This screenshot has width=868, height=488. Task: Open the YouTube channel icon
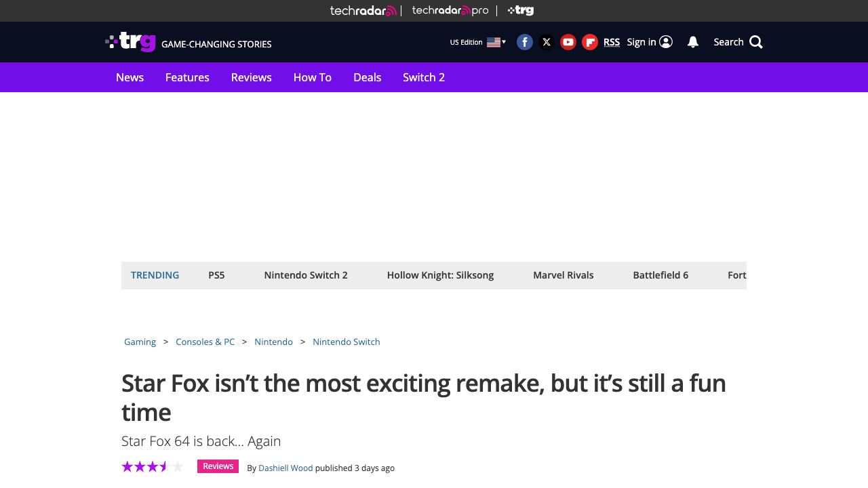coord(568,42)
